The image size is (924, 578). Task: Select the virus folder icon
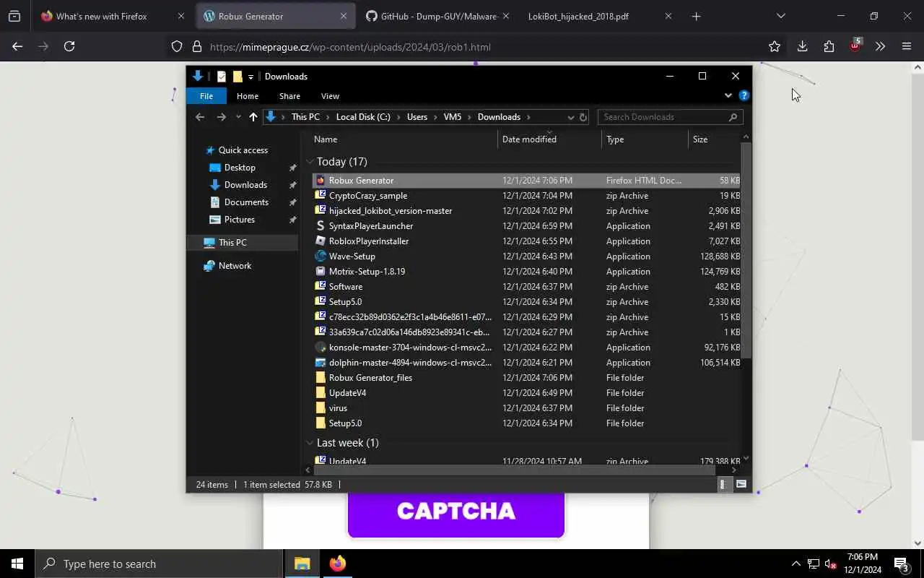point(321,408)
